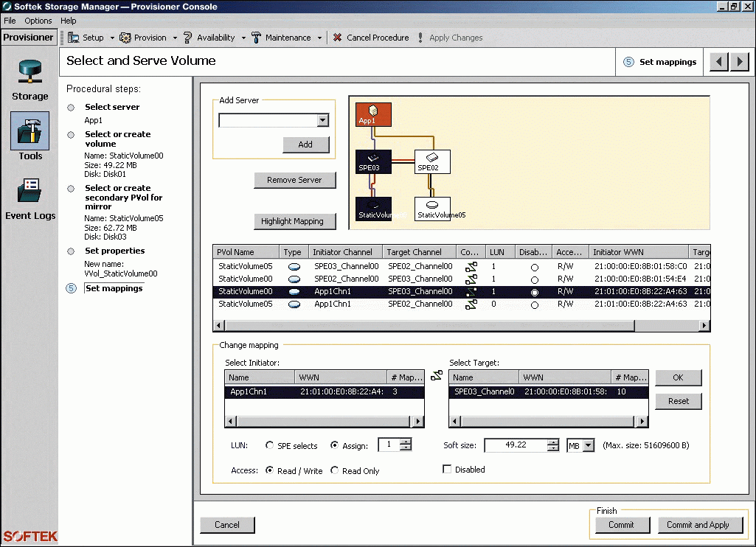Open the File menu
This screenshot has height=547, width=756.
[x=10, y=21]
